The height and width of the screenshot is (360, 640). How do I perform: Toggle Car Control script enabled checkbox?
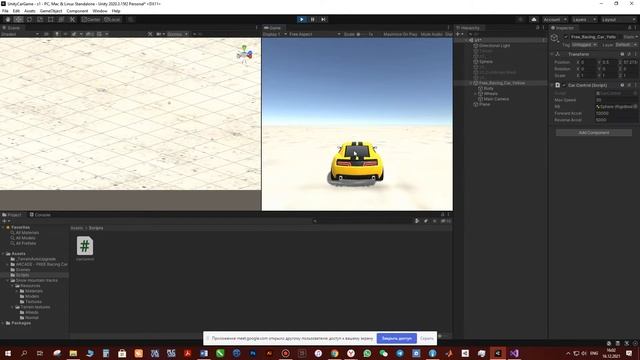click(564, 85)
